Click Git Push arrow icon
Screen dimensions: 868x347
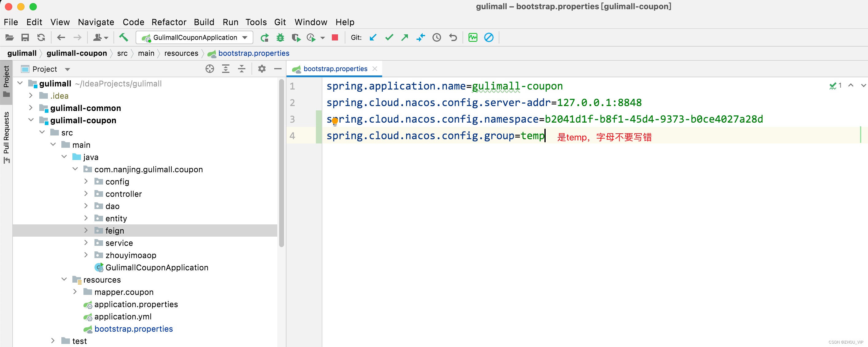pos(405,37)
